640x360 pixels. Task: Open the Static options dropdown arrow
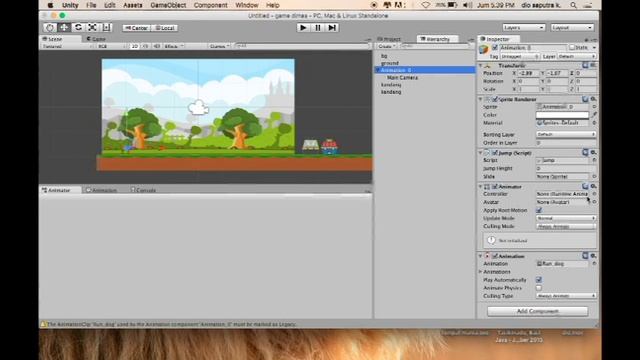594,47
